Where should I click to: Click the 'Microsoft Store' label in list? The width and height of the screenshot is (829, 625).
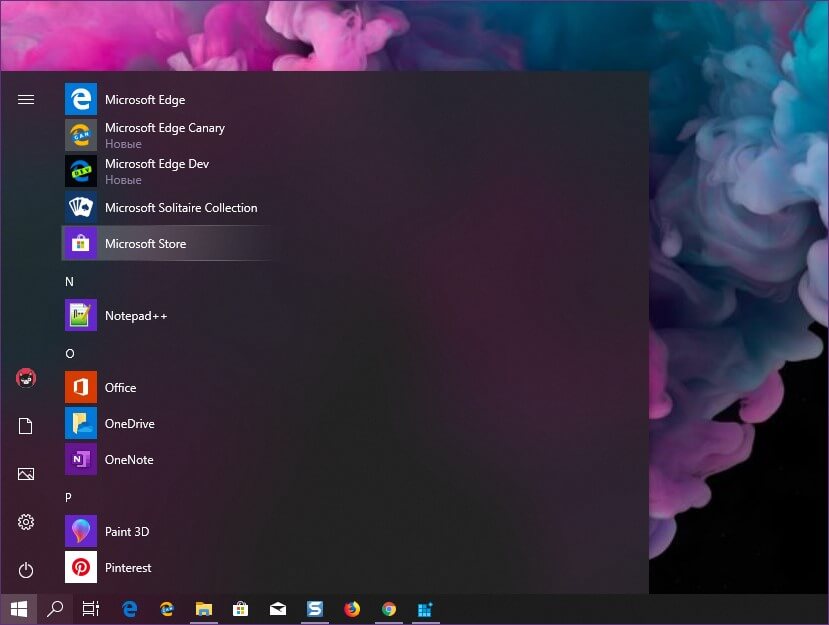145,244
